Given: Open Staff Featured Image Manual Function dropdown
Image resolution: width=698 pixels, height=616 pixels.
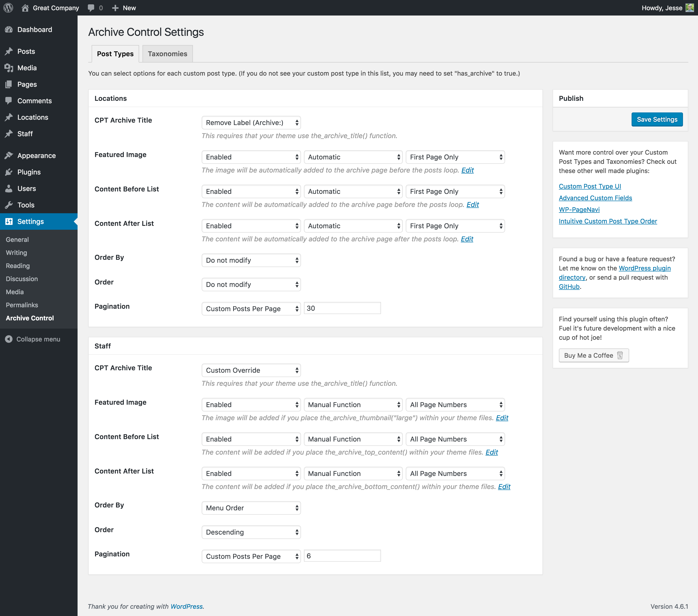Looking at the screenshot, I should pos(353,405).
